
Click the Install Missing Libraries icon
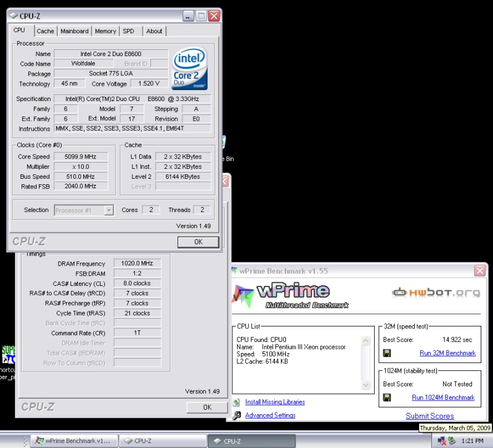click(237, 402)
